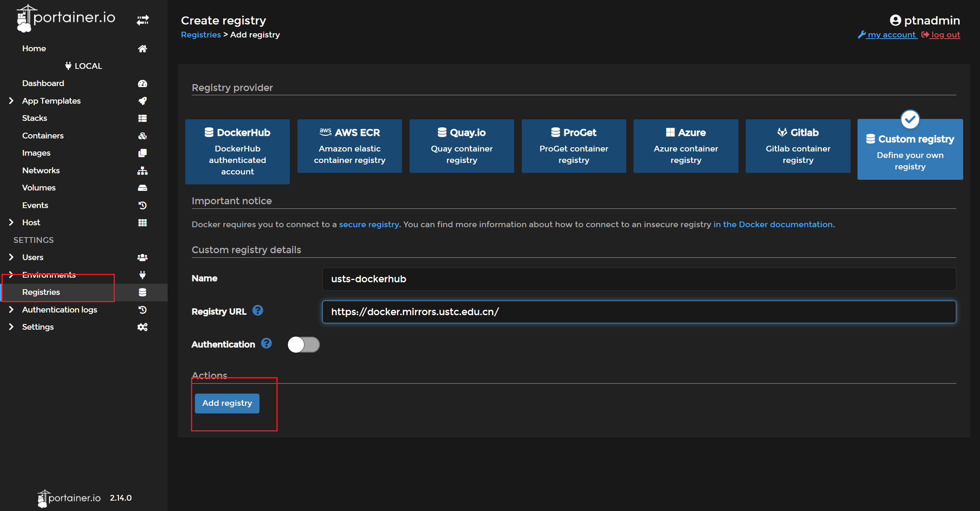Click the Registry URL input field
This screenshot has width=980, height=511.
coord(639,312)
